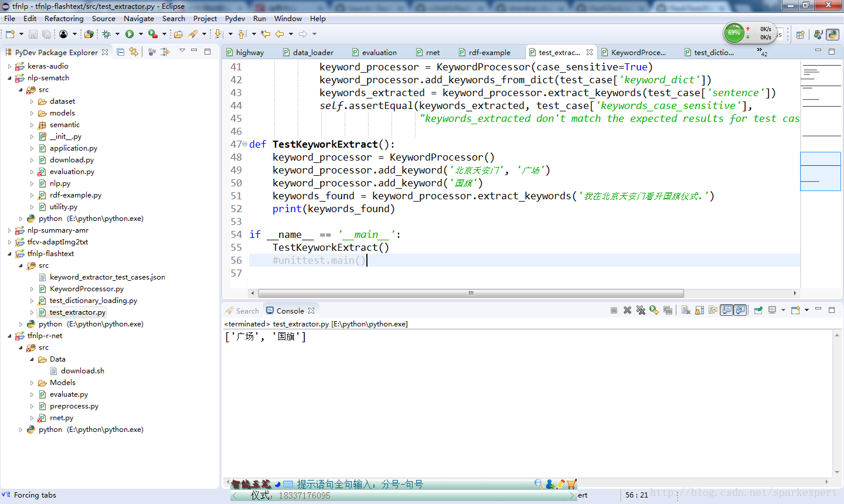Click line 52 print statement in editor

[x=333, y=209]
